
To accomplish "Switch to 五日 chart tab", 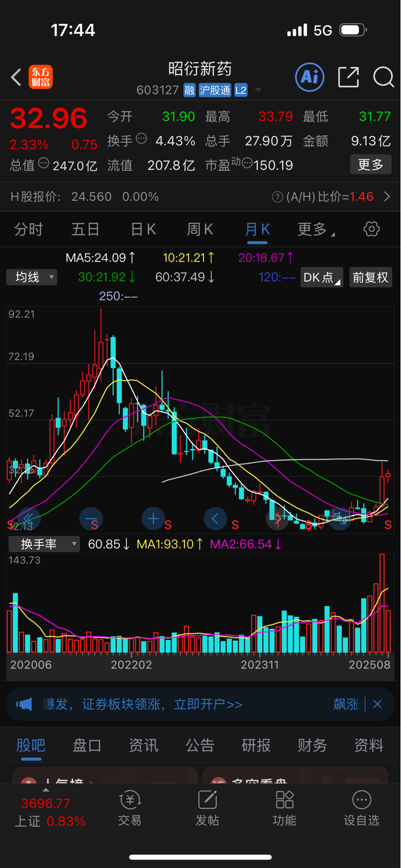I will point(86,229).
